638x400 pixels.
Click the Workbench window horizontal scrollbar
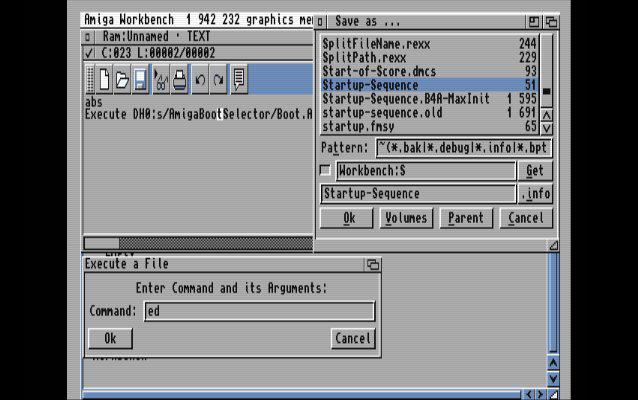pos(301,394)
